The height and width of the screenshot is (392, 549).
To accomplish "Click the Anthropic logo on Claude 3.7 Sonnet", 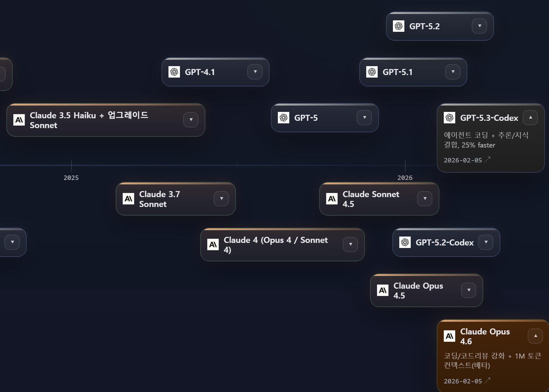I will point(128,199).
